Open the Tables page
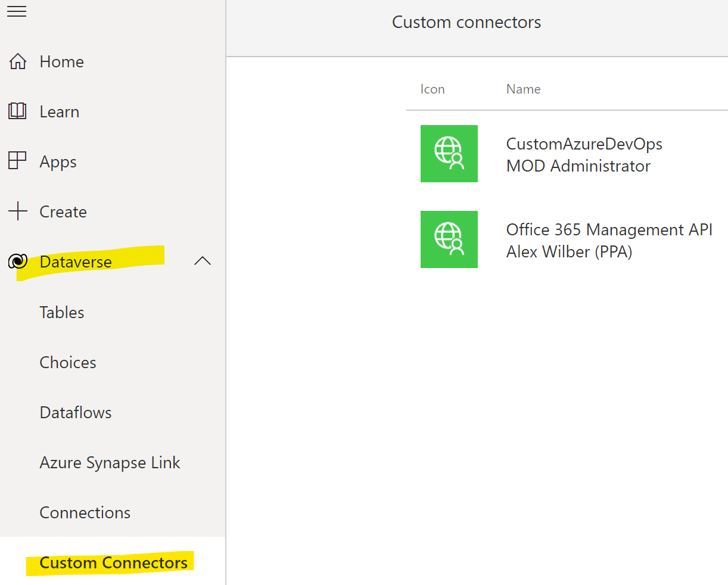The width and height of the screenshot is (728, 585). (x=61, y=312)
